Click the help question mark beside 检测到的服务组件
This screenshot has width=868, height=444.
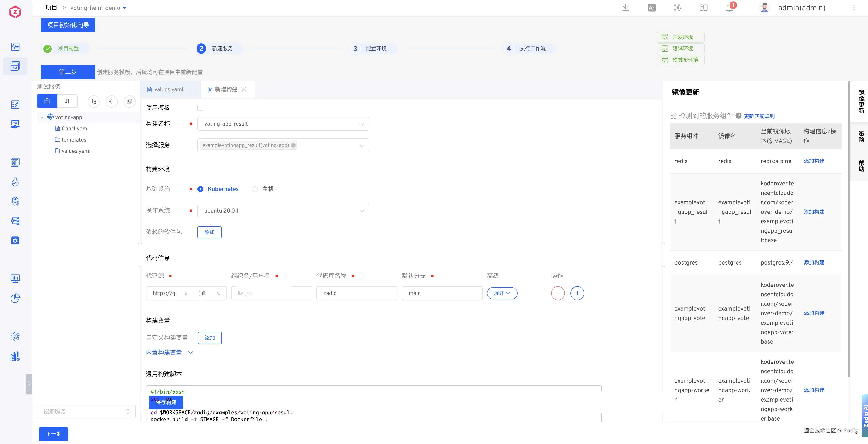click(738, 116)
